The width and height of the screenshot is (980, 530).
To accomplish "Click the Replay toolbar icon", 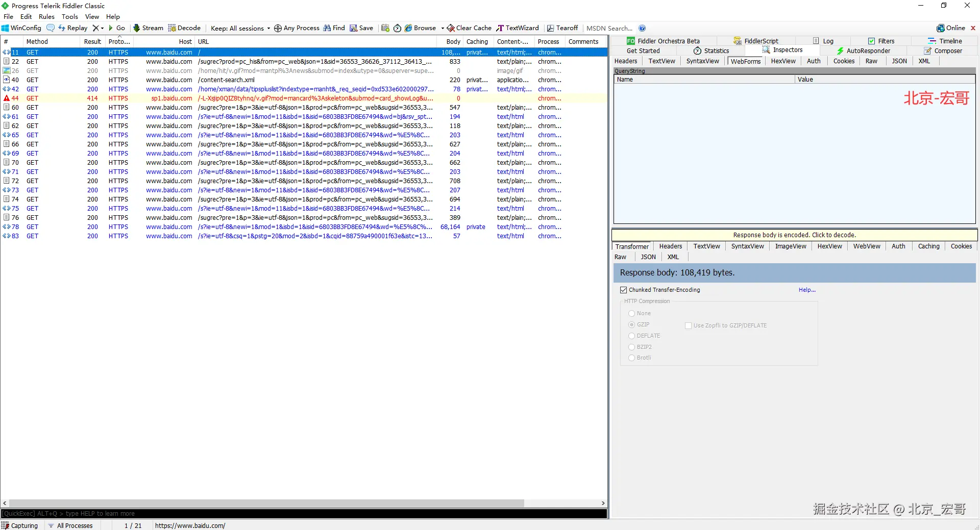I will [x=62, y=28].
